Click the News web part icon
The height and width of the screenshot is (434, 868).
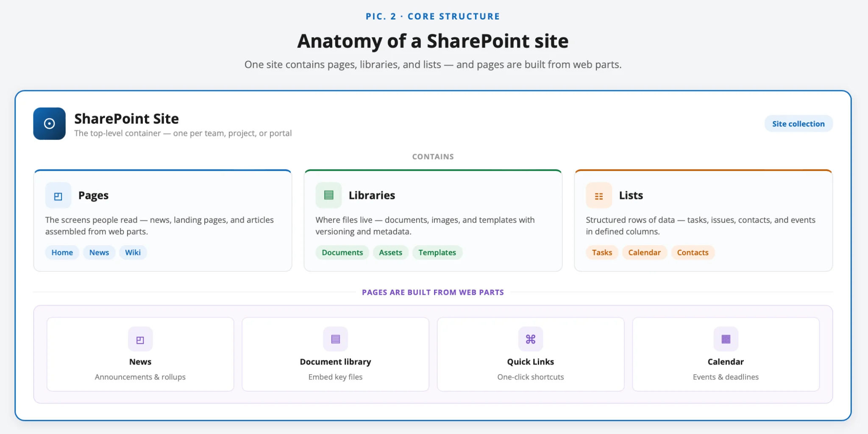[x=140, y=339]
